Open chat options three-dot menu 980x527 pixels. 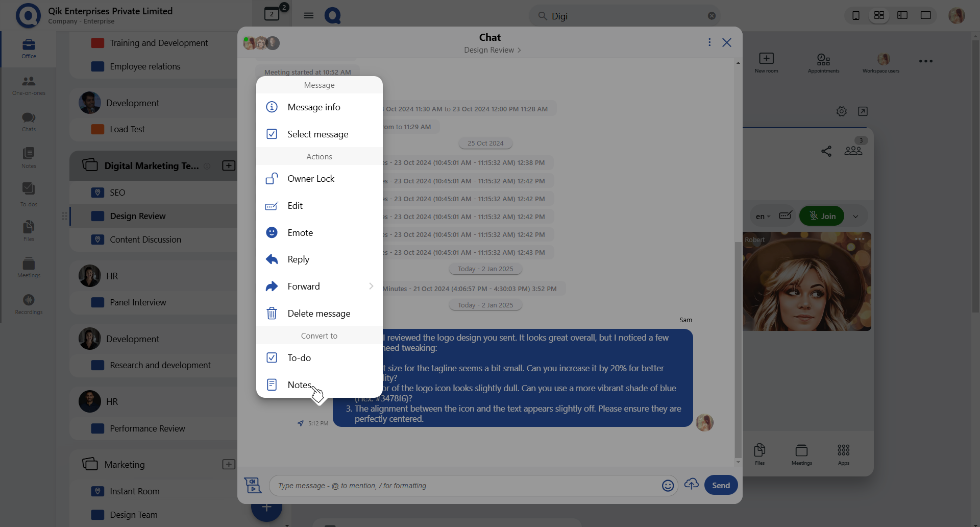709,42
